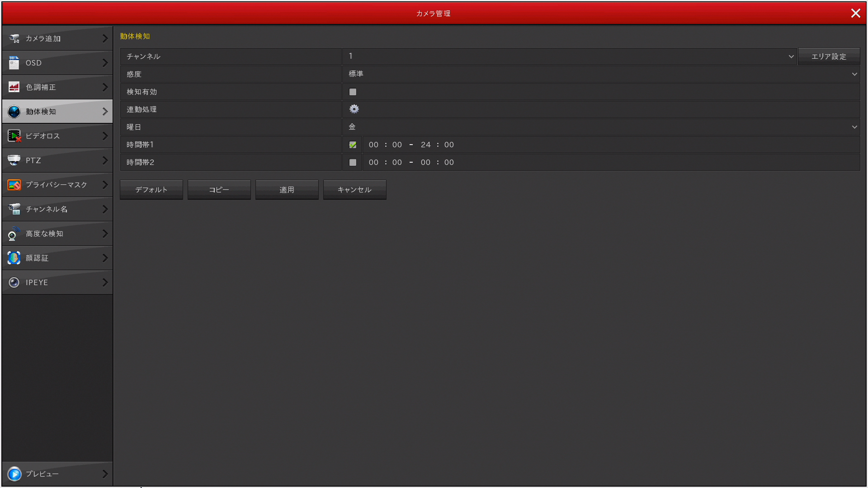Image resolution: width=868 pixels, height=488 pixels.
Task: Click the 適用 button
Action: point(287,190)
